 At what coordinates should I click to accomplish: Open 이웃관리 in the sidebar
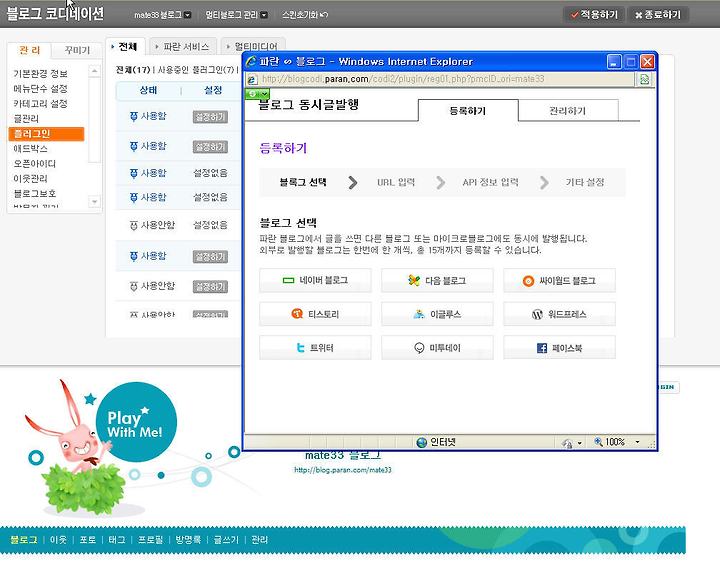pos(30,179)
